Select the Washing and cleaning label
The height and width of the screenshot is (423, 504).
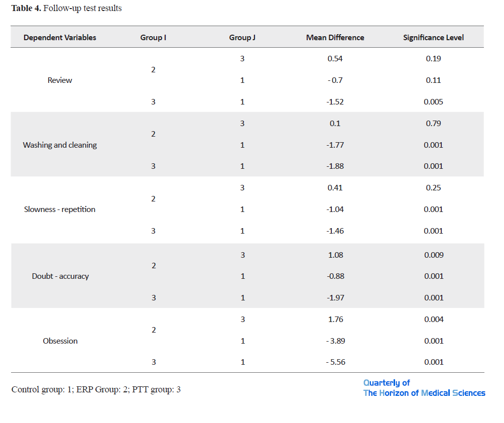coord(60,145)
